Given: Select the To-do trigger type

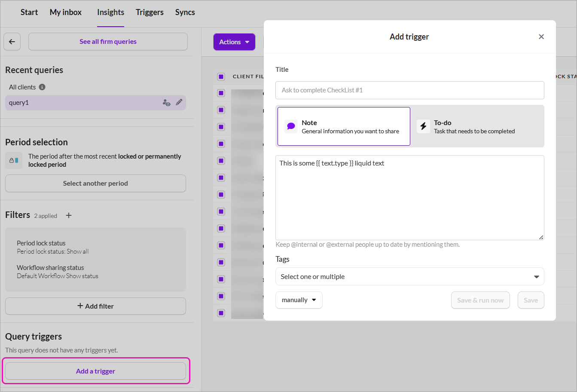Looking at the screenshot, I should tap(477, 126).
